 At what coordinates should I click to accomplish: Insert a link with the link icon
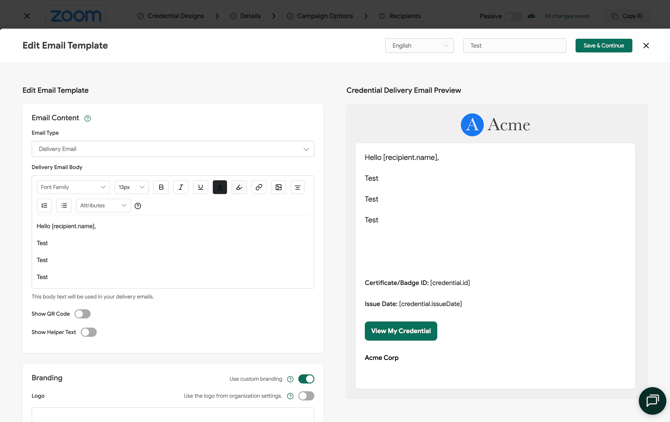[259, 187]
